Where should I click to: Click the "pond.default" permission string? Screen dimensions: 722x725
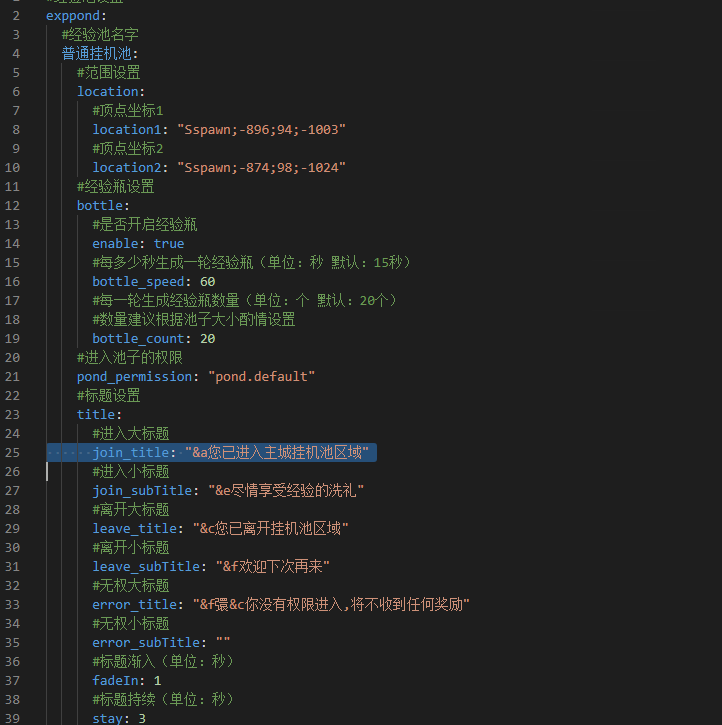(x=261, y=377)
